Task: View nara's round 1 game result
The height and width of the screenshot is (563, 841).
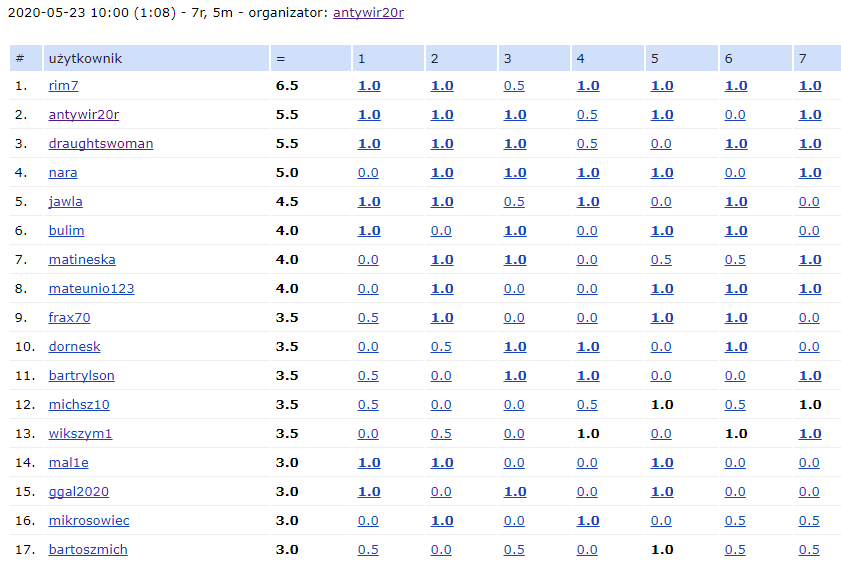Action: point(368,173)
